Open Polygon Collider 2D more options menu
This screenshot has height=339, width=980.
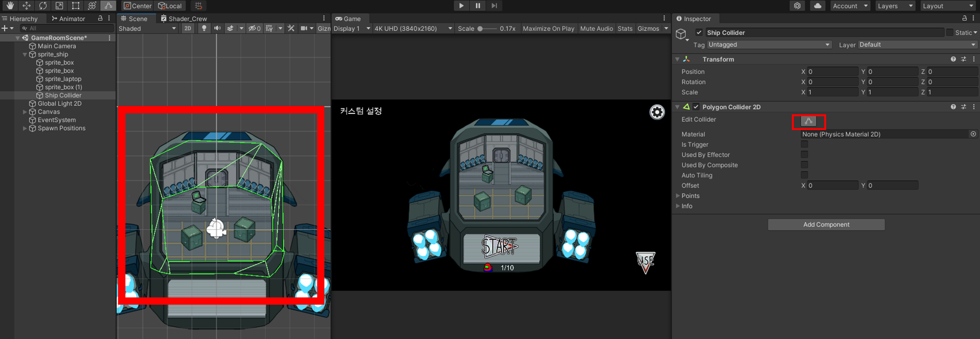pos(974,106)
